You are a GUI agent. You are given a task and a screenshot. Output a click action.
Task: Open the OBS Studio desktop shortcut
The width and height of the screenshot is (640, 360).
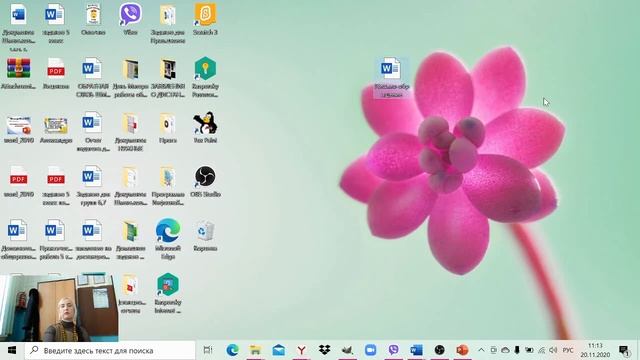coord(205,181)
